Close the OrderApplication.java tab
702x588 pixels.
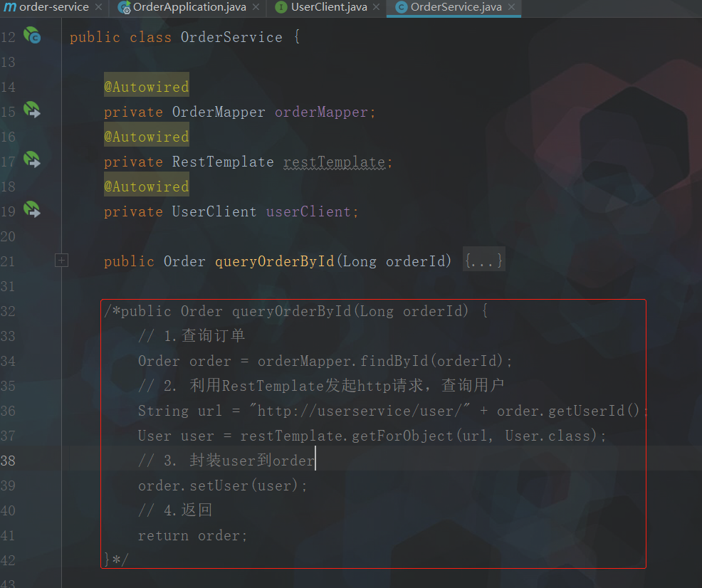(x=256, y=7)
